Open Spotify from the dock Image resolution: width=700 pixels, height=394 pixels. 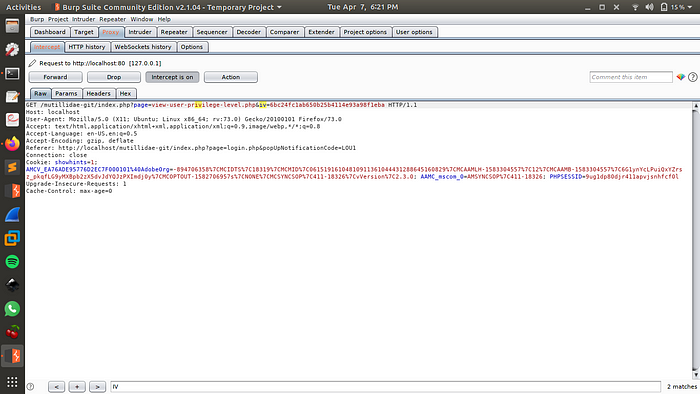pos(12,261)
